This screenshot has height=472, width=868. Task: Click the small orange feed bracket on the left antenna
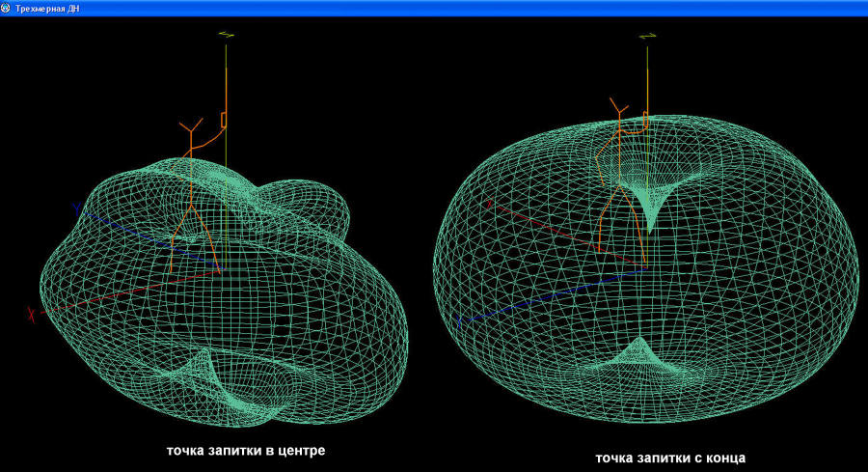coord(223,120)
